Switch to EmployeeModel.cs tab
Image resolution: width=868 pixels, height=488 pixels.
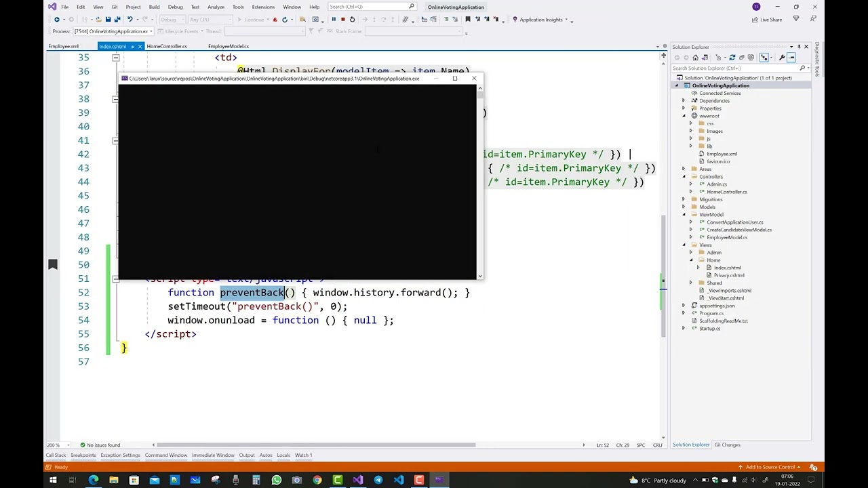[229, 46]
